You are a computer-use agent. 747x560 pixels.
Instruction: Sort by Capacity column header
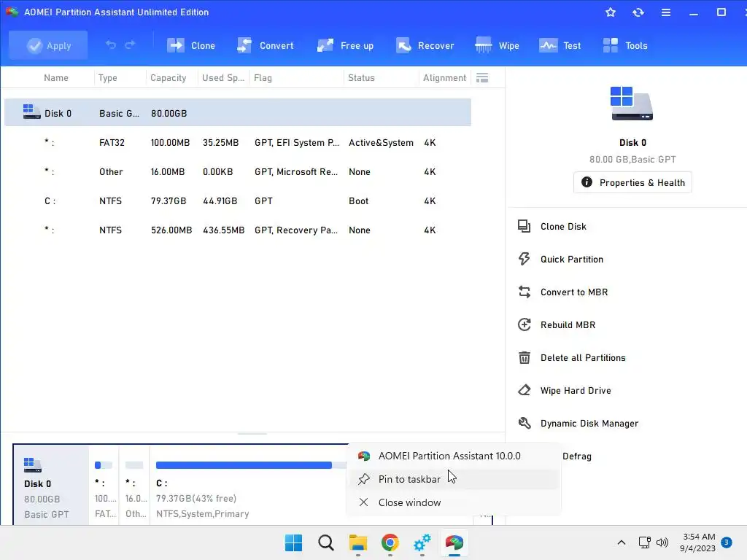tap(169, 77)
